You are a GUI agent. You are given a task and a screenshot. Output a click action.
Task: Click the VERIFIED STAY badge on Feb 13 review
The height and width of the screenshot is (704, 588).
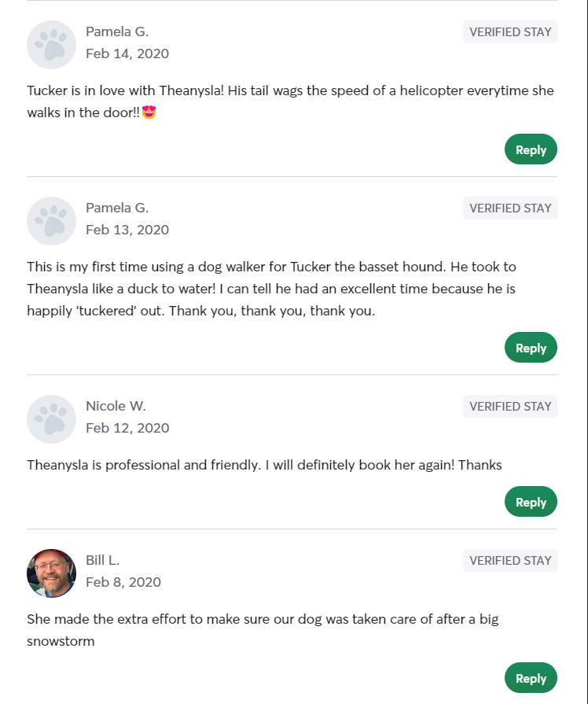tap(509, 208)
